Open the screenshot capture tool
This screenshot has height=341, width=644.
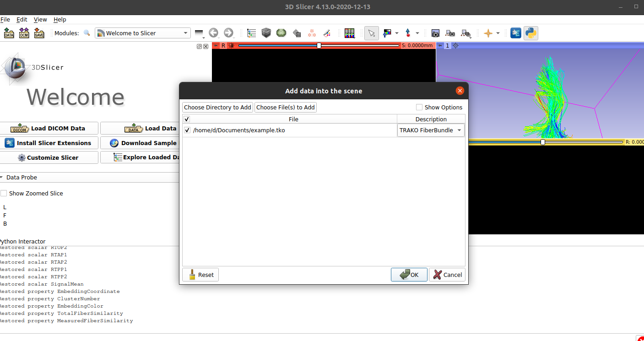[435, 33]
